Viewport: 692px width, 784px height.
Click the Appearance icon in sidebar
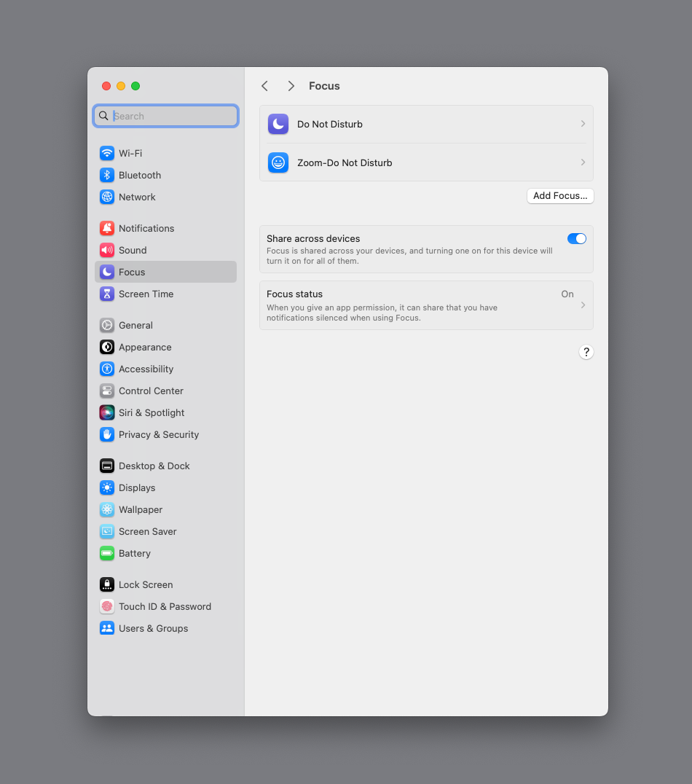click(x=107, y=347)
